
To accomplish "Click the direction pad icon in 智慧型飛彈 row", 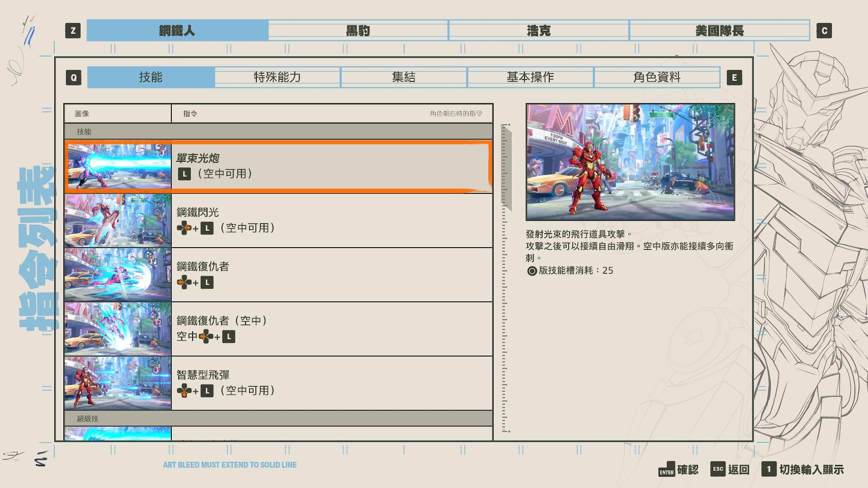I will click(x=184, y=391).
